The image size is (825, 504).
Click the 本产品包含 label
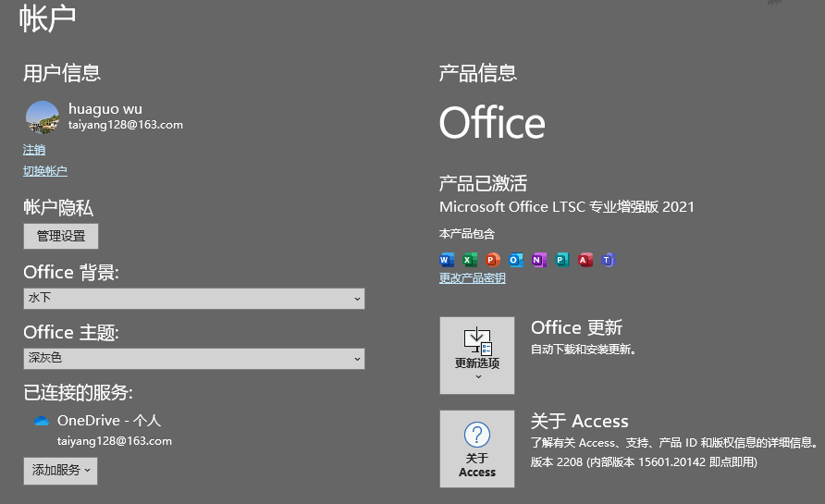point(467,234)
